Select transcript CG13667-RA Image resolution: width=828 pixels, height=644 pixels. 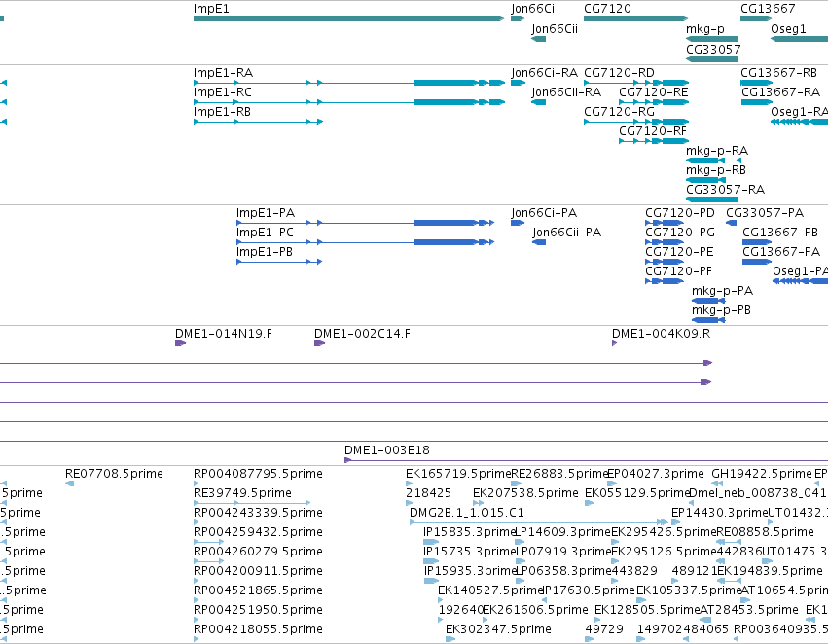point(756,102)
